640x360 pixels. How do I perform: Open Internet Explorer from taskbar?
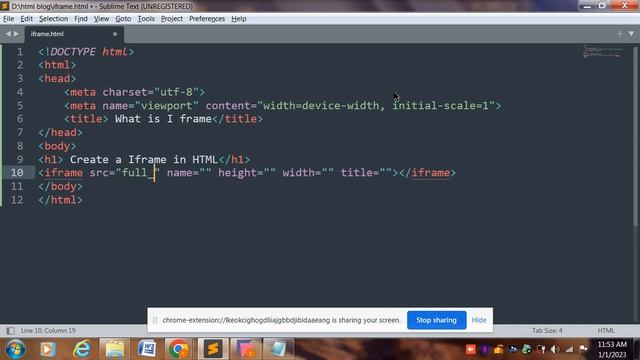click(x=82, y=349)
